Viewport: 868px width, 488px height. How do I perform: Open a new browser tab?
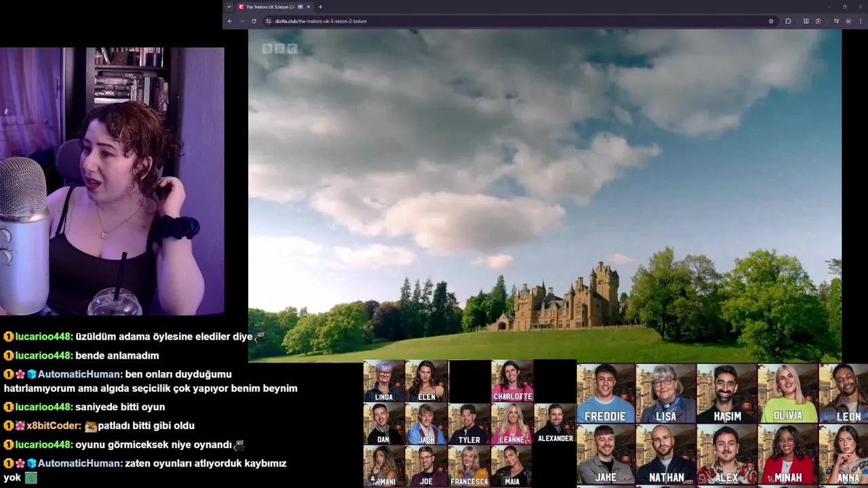320,7
